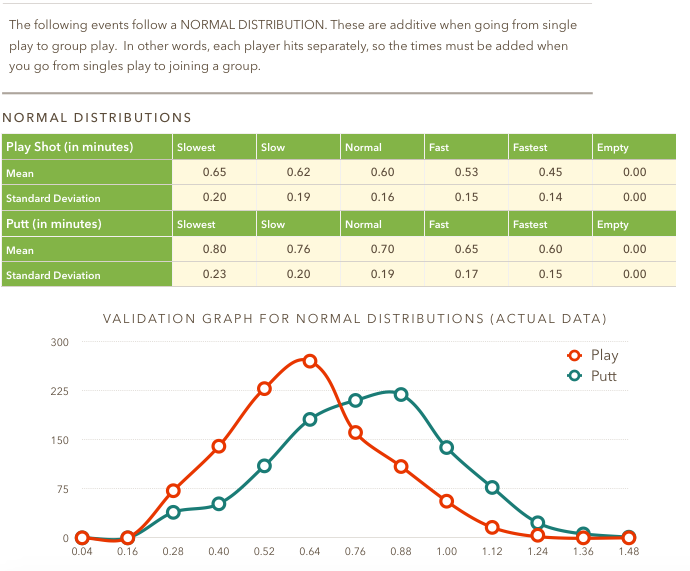Image resolution: width=690 pixels, height=571 pixels.
Task: Click the Putt data point at 0.52
Action: click(x=264, y=465)
